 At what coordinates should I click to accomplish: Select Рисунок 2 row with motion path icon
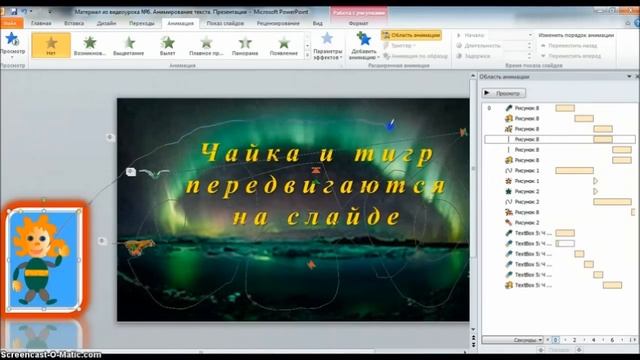coord(560,202)
